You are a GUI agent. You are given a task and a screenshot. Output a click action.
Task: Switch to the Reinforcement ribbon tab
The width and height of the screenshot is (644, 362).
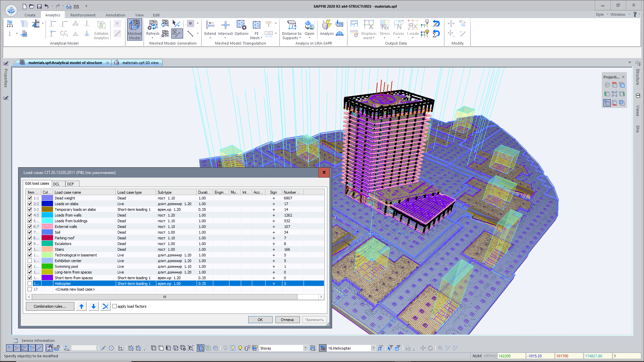[83, 15]
